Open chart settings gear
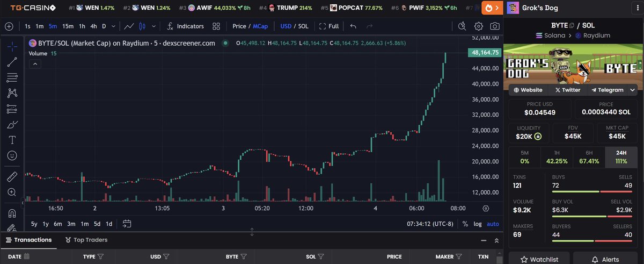644x264 pixels. pos(479,26)
